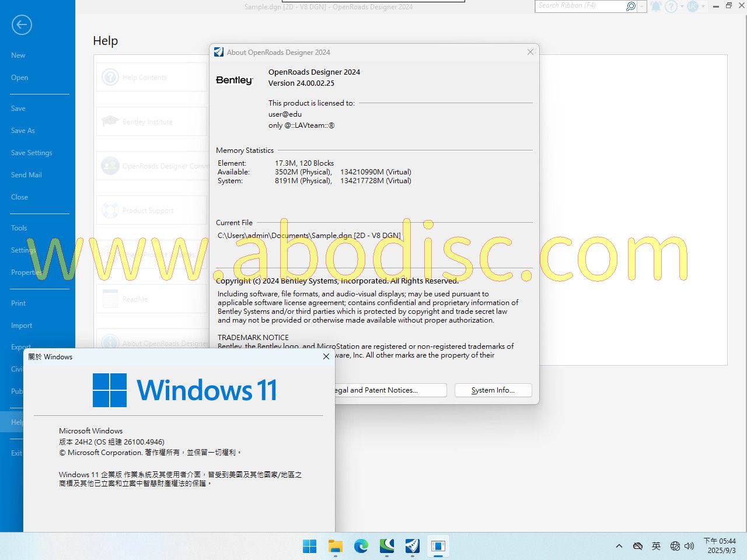The width and height of the screenshot is (747, 560).
Task: Click the 版本 24H2 build text
Action: pos(111,442)
